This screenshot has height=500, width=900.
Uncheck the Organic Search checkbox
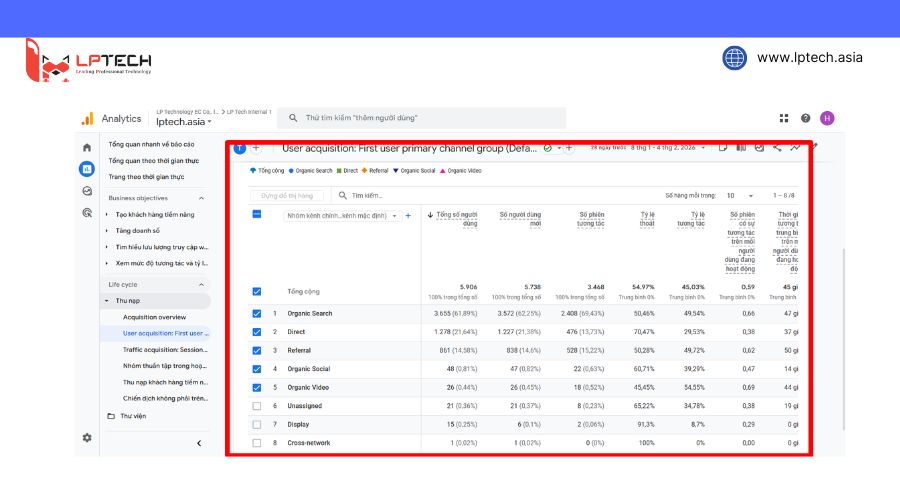click(x=257, y=313)
